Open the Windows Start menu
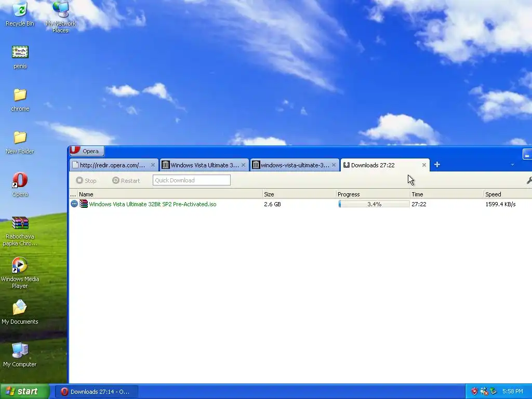The image size is (532, 399). pos(25,392)
